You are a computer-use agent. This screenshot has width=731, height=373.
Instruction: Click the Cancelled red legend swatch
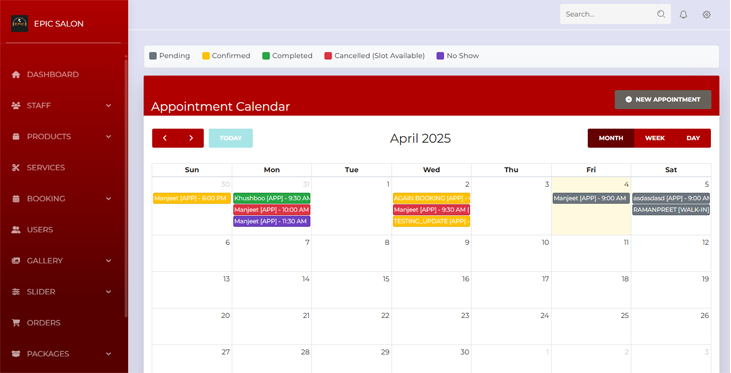click(x=328, y=56)
